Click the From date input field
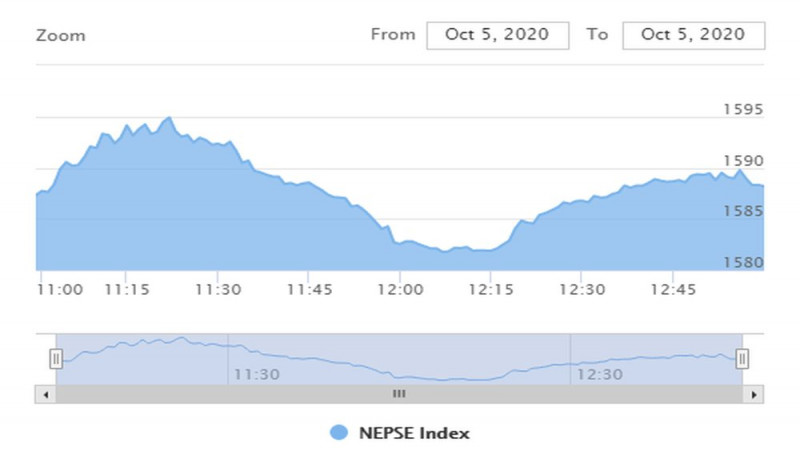 coord(497,34)
